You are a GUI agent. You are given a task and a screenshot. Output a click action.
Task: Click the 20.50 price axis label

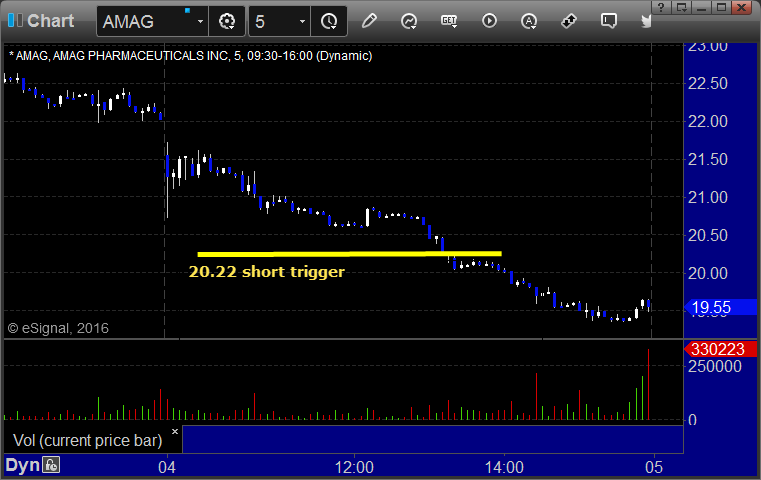tap(708, 235)
